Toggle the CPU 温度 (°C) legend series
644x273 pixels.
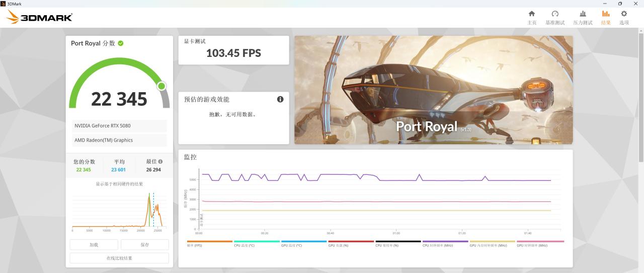(257, 244)
